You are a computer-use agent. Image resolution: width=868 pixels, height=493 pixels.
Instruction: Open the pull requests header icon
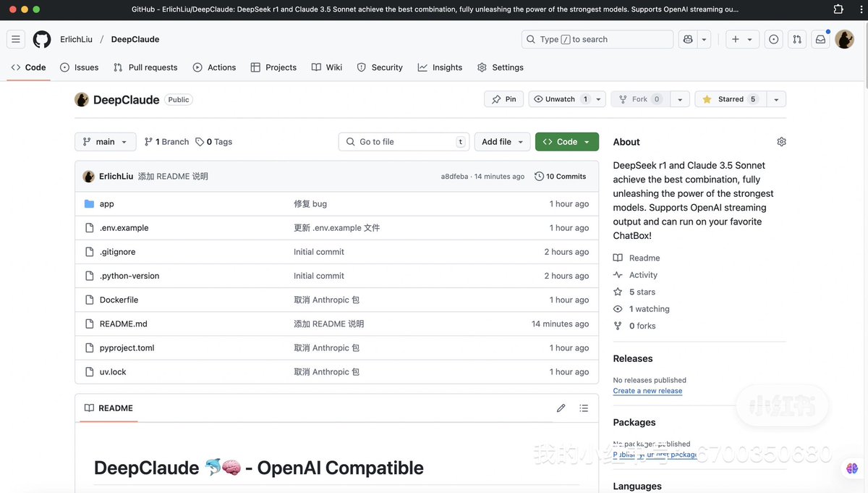pyautogui.click(x=796, y=39)
